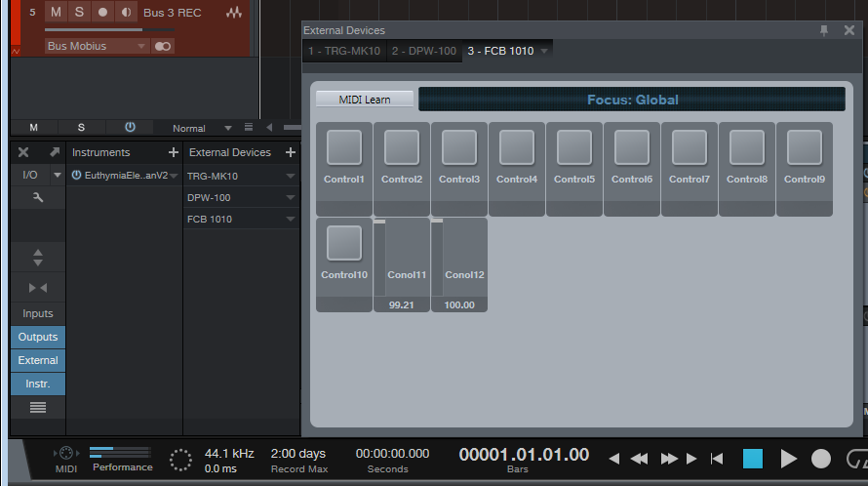The height and width of the screenshot is (486, 868).
Task: Open the I/O button dropdown arrow
Action: [57, 175]
